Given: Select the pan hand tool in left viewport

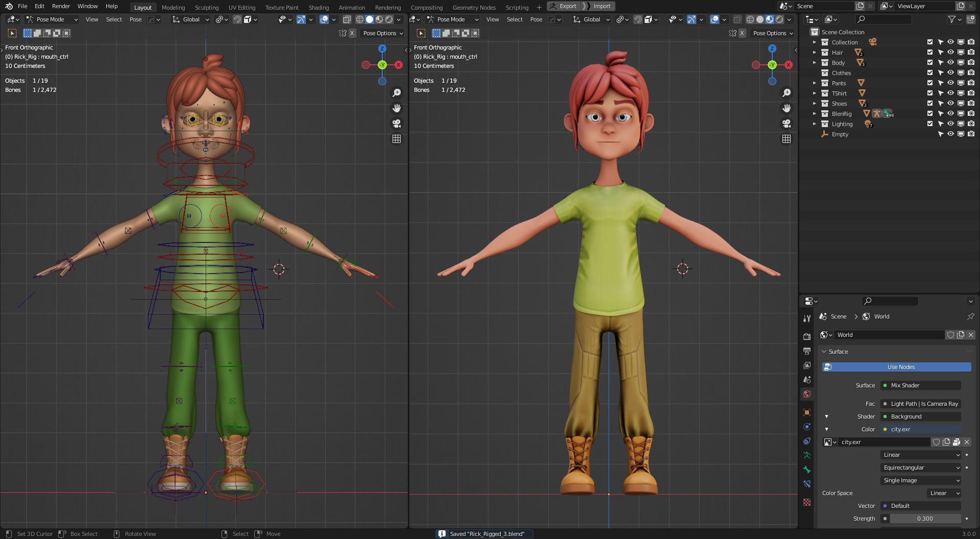Looking at the screenshot, I should [x=397, y=108].
